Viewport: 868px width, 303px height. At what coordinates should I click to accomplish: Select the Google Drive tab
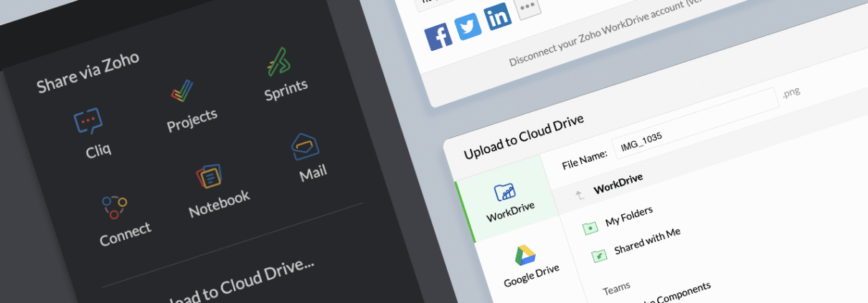[529, 265]
